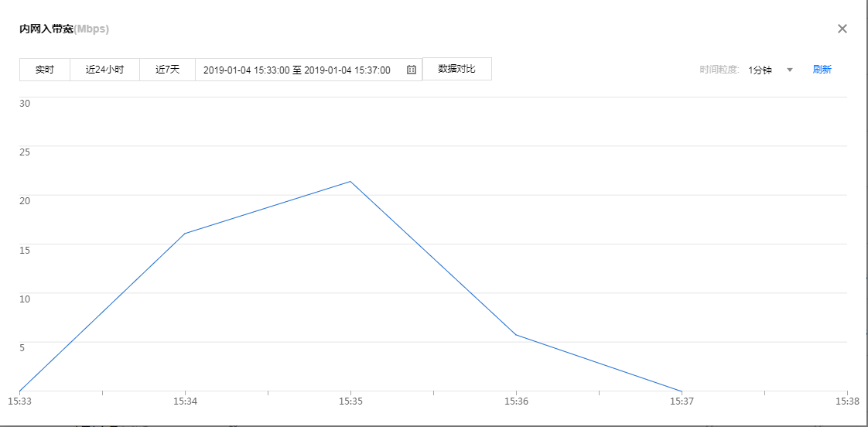Click the 15:36 x-axis tick label
The width and height of the screenshot is (868, 427).
coord(516,401)
